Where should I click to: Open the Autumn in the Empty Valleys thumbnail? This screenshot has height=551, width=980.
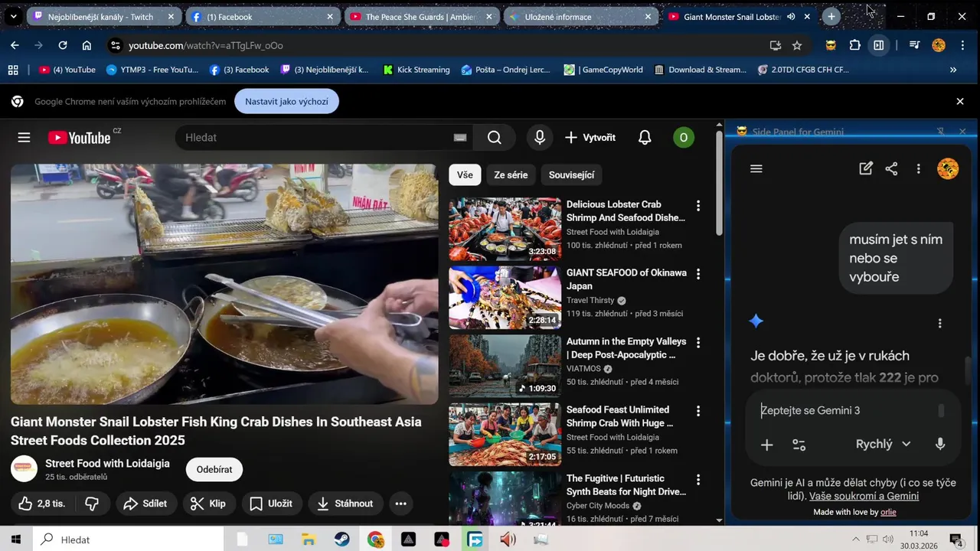coord(505,366)
